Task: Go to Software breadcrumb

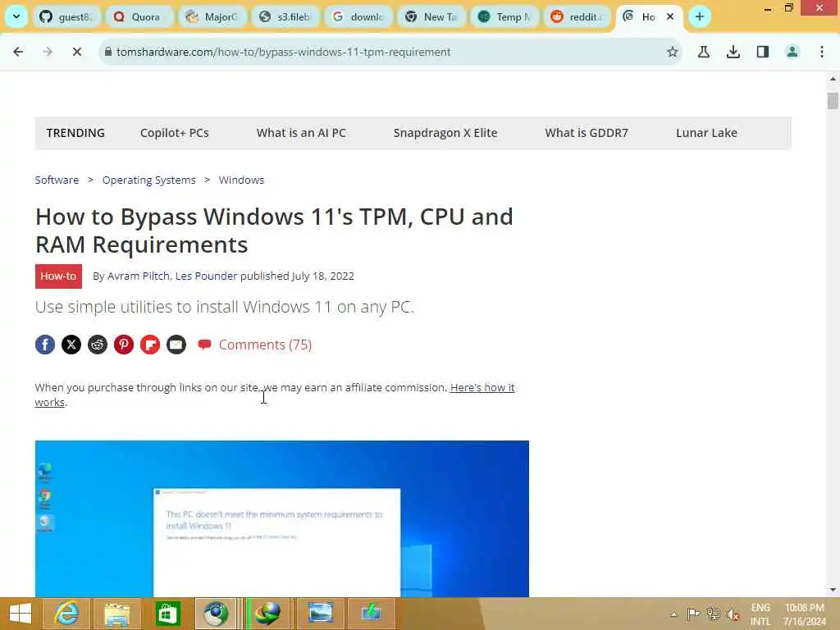Action: (x=57, y=180)
